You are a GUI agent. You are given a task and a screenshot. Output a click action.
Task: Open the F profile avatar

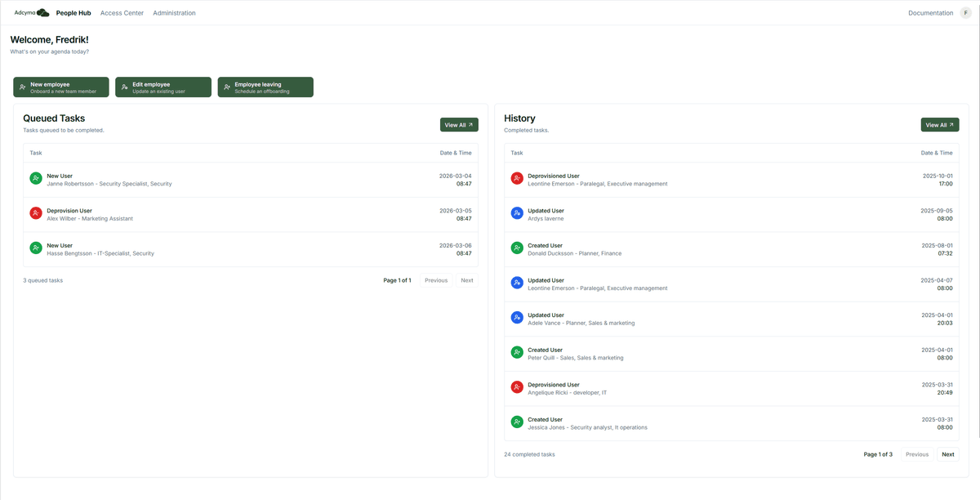coord(966,12)
